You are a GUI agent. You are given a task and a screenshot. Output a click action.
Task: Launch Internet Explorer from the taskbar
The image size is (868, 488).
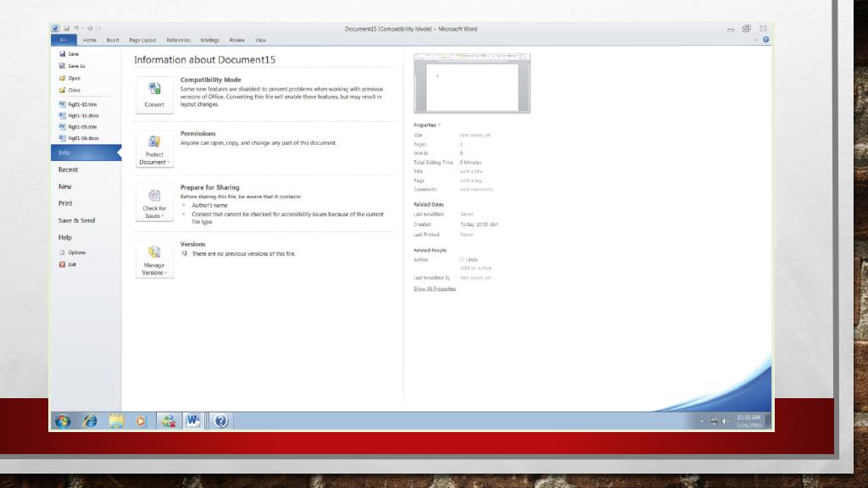(90, 421)
